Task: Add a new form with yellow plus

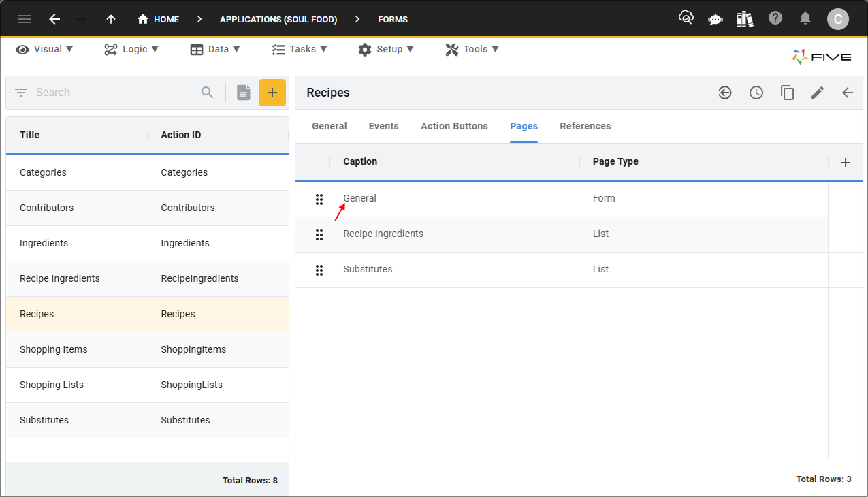Action: tap(272, 93)
